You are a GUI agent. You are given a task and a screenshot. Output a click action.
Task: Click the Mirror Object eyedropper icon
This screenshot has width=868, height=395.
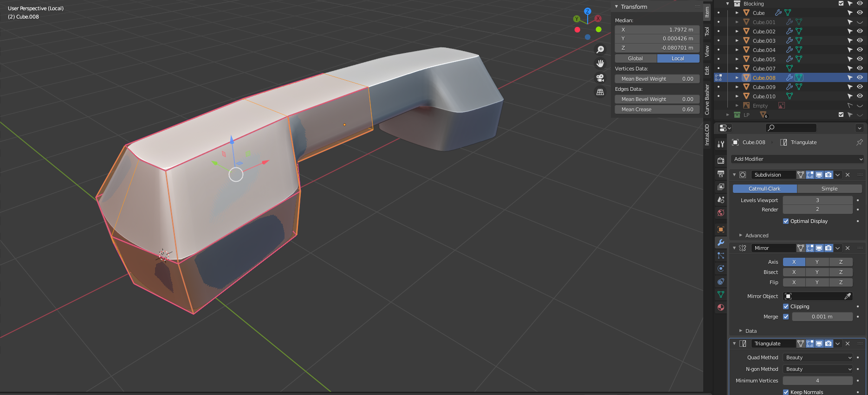847,296
